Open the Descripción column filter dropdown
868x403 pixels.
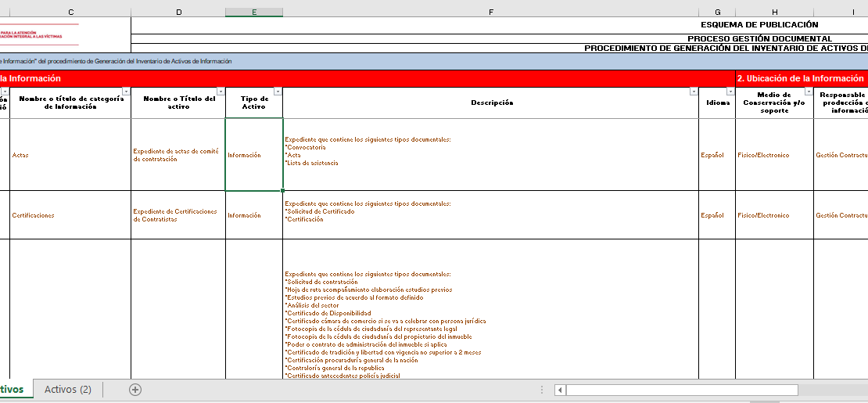tap(694, 92)
